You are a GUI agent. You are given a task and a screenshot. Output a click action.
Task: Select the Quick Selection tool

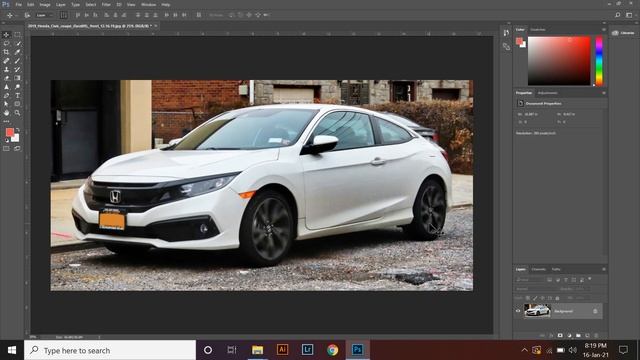coord(17,43)
